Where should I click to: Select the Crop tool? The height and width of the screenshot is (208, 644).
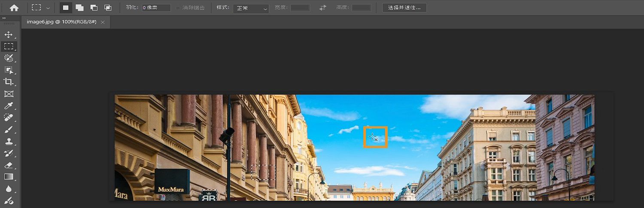(x=9, y=82)
